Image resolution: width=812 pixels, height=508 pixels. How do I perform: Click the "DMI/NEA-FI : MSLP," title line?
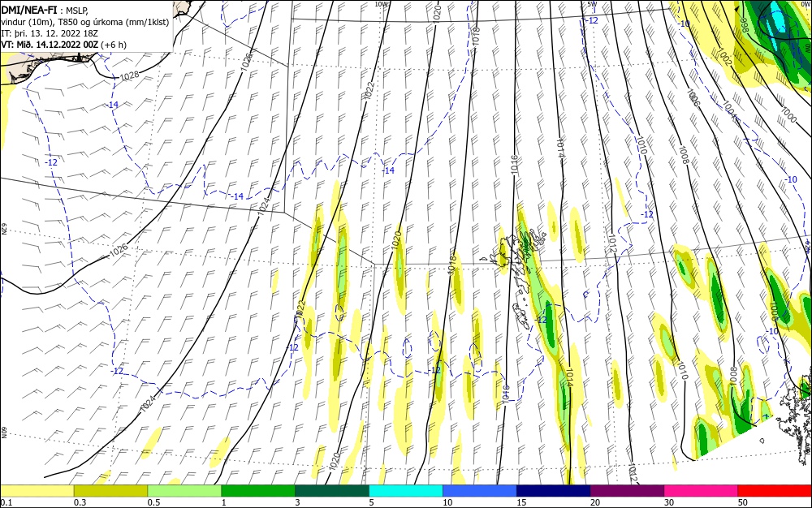[45, 9]
